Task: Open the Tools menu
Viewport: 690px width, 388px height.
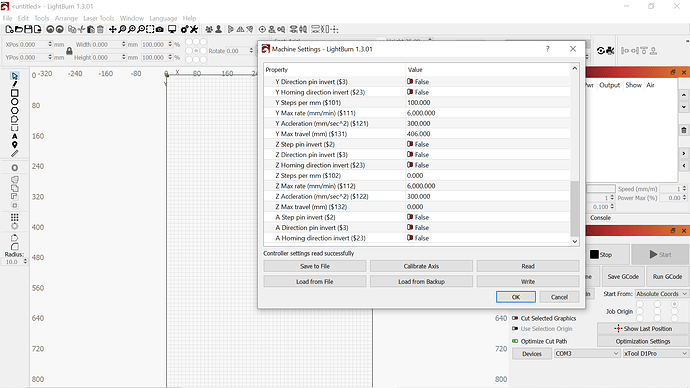Action: coord(41,18)
